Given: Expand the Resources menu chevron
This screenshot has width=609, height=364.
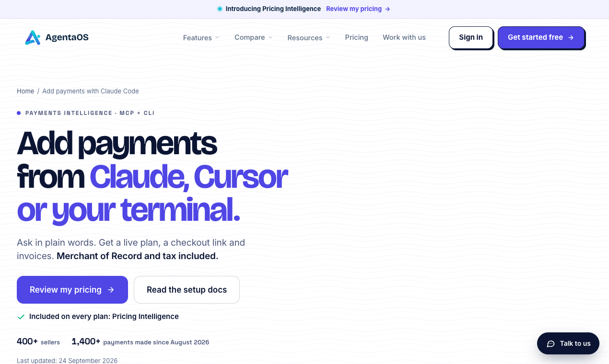Looking at the screenshot, I should click(328, 37).
